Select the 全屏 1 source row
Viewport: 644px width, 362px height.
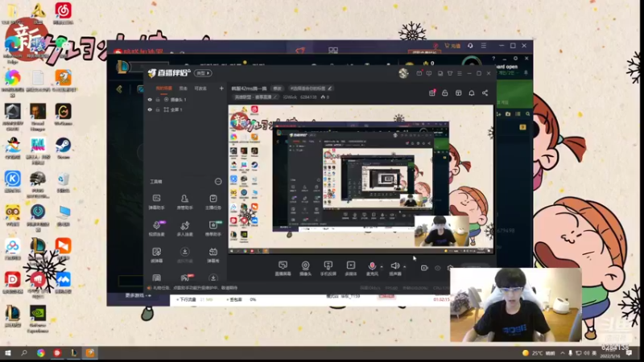point(185,109)
